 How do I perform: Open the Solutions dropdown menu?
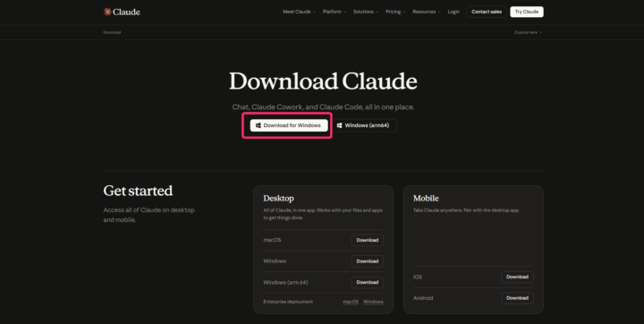(x=366, y=12)
